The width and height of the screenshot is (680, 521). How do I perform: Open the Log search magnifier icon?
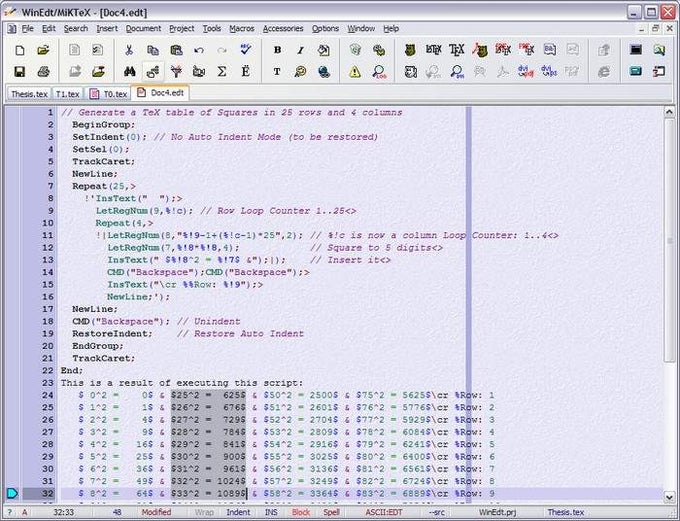click(x=380, y=71)
